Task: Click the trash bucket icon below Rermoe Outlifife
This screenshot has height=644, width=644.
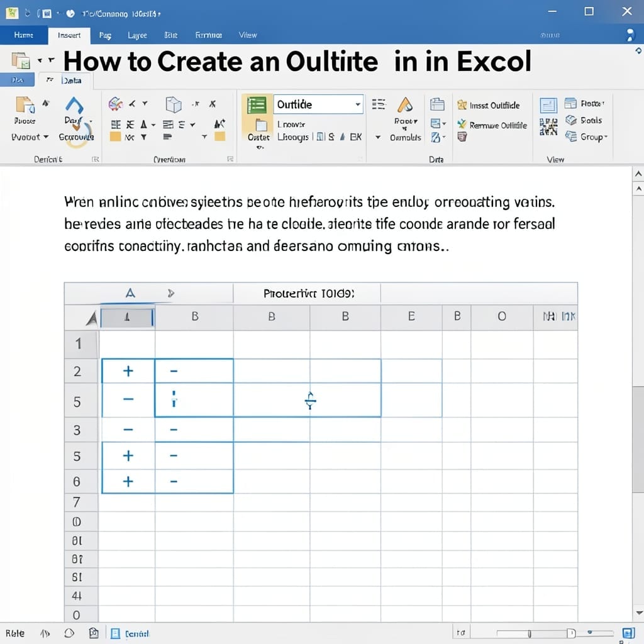Action: (462, 136)
